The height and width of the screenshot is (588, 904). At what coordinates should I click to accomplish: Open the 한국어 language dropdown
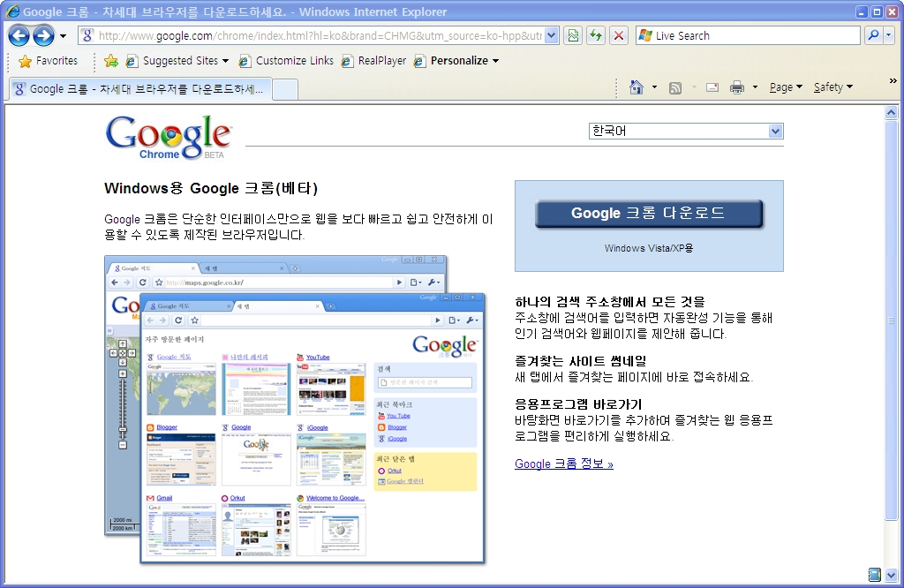[x=685, y=132]
